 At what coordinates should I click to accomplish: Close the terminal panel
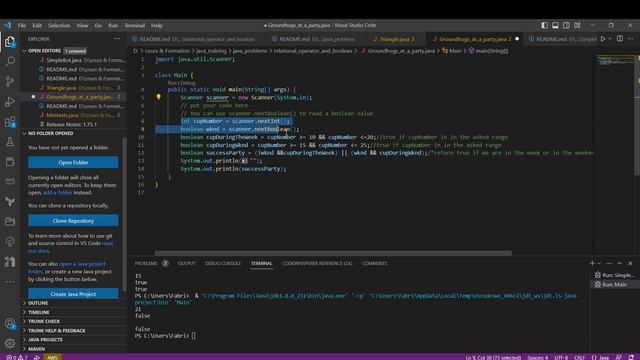(630, 263)
